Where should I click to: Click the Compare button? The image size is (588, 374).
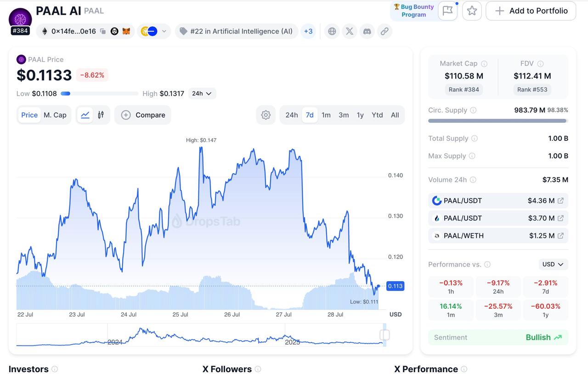coord(143,115)
